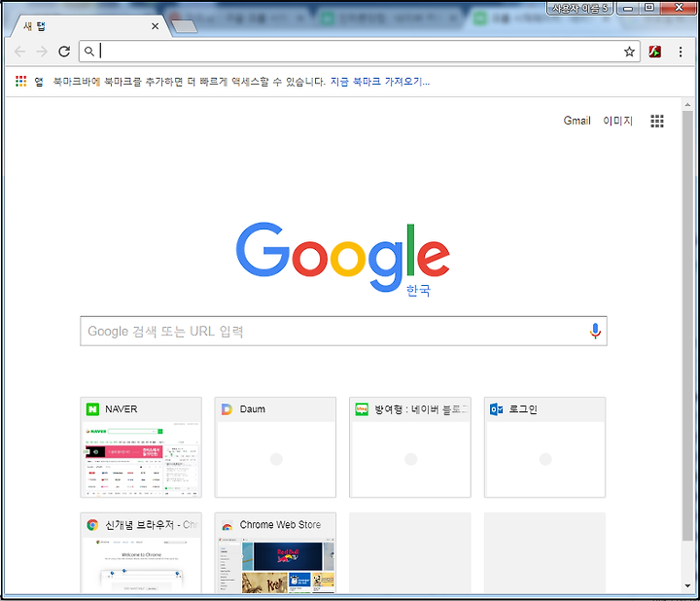Open the Daum thumbnail tile
The width and height of the screenshot is (700, 601).
(275, 447)
